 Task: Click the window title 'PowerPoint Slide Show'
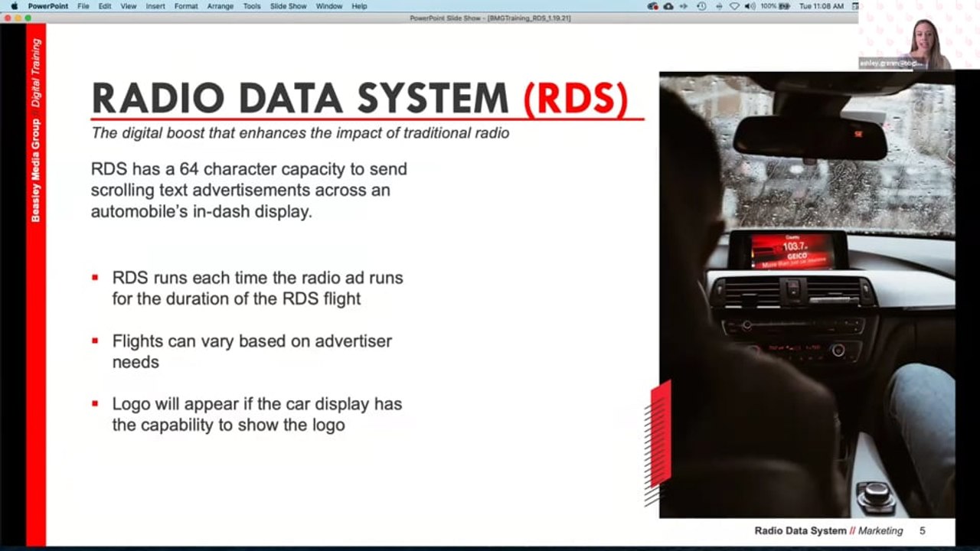(490, 18)
